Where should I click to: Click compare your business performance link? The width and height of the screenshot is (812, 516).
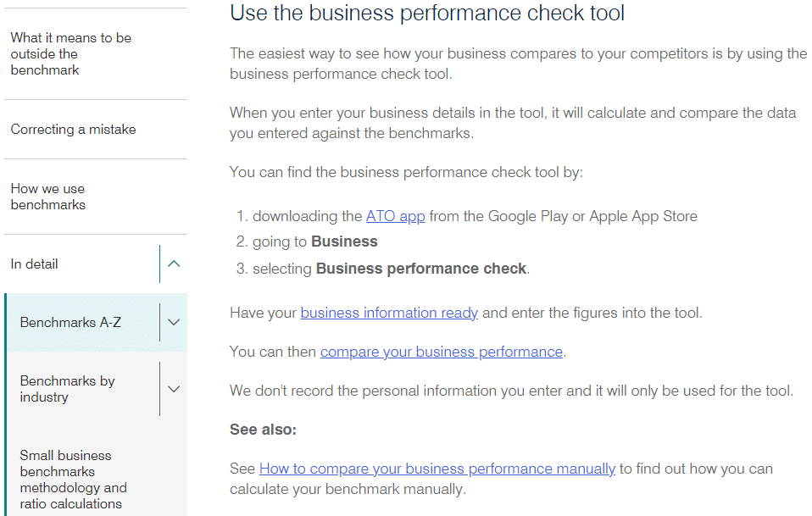click(x=441, y=352)
